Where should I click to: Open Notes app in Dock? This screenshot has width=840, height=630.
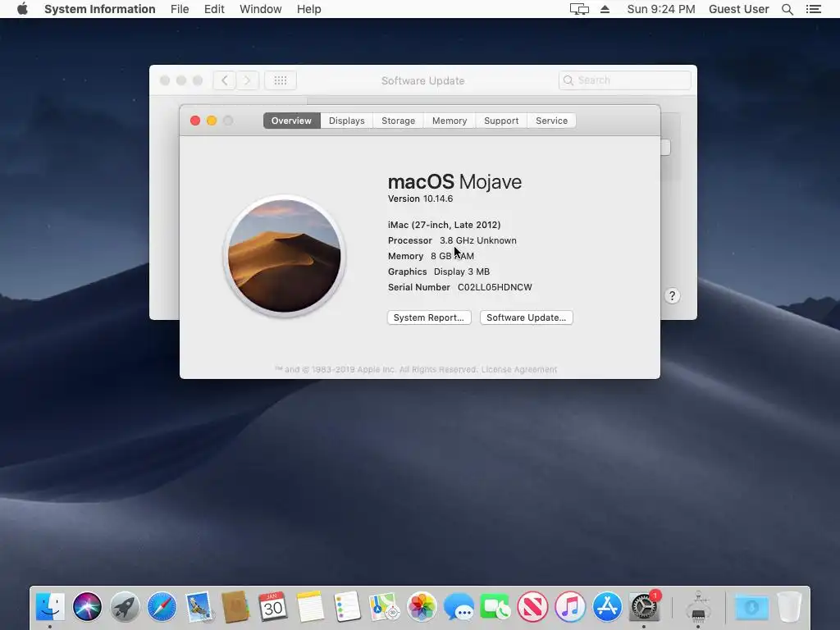click(x=310, y=607)
